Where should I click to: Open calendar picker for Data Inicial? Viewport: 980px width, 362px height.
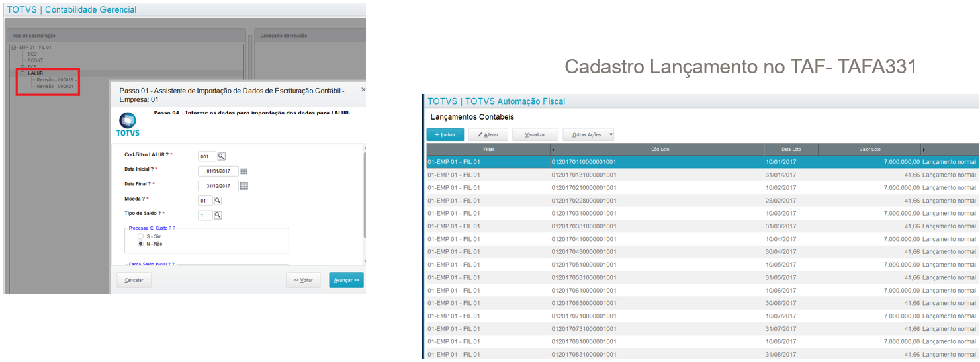[x=244, y=171]
